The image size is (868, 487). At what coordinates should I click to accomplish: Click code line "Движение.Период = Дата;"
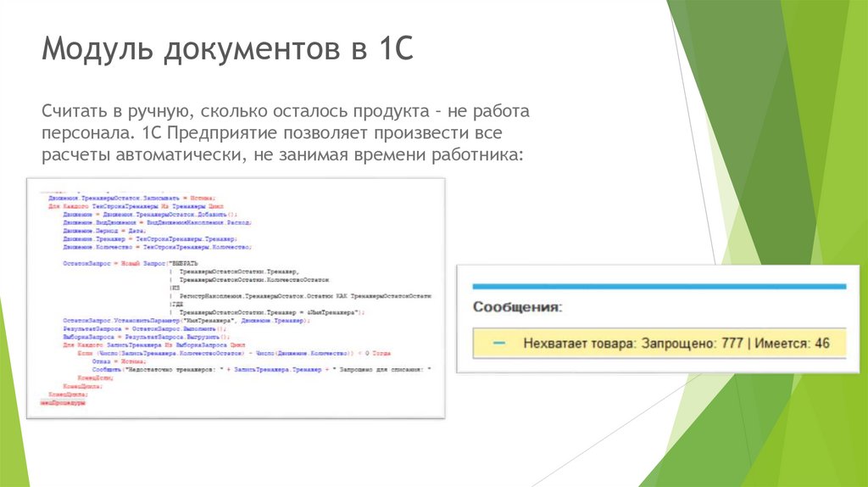[x=104, y=231]
